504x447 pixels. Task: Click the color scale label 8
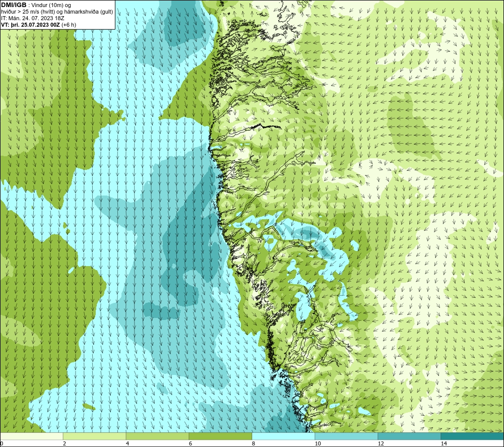(x=254, y=443)
